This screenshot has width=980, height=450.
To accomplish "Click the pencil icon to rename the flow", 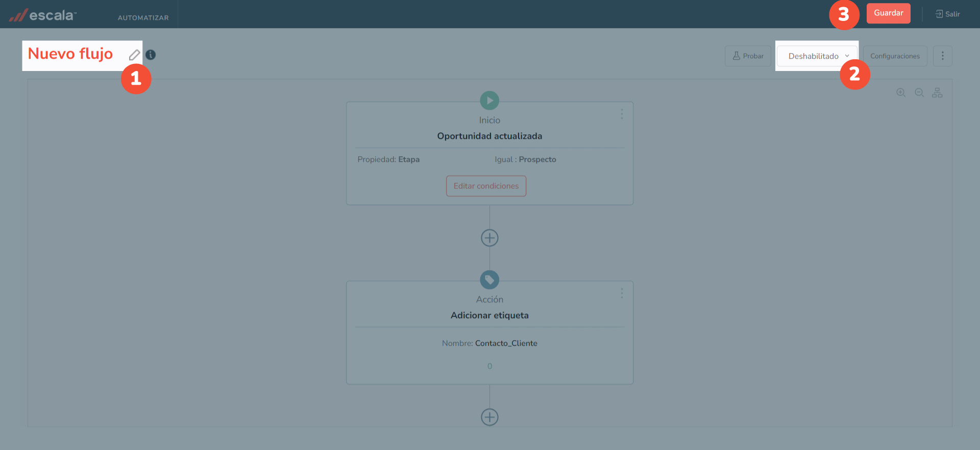I will [134, 55].
